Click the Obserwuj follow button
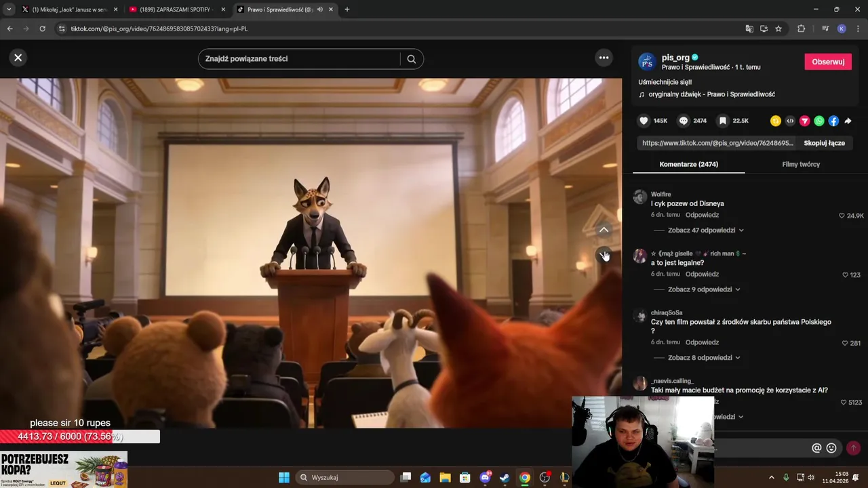Viewport: 868px width, 488px height. (828, 62)
